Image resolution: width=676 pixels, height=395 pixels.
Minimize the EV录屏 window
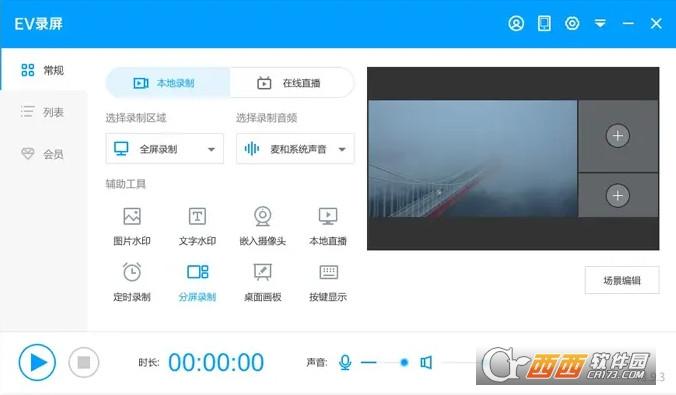628,23
